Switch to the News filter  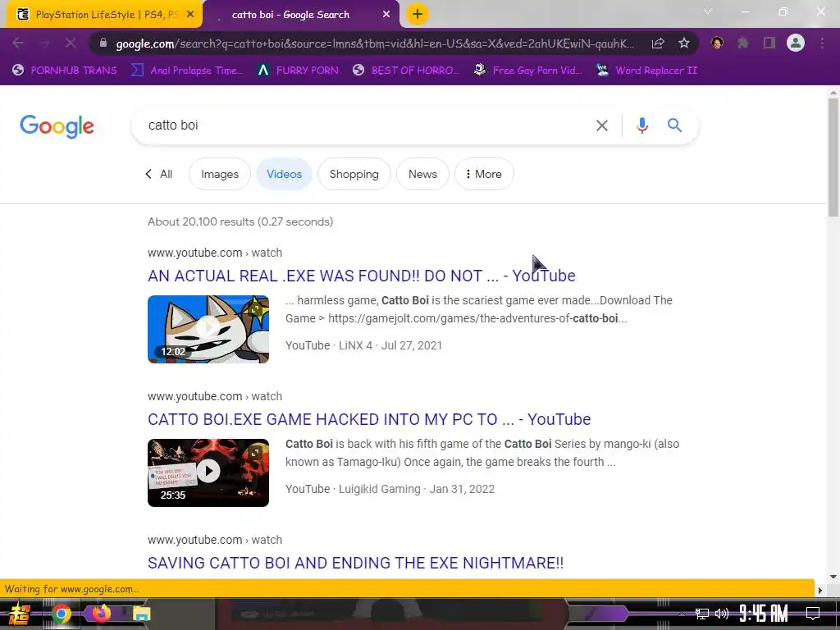point(422,174)
